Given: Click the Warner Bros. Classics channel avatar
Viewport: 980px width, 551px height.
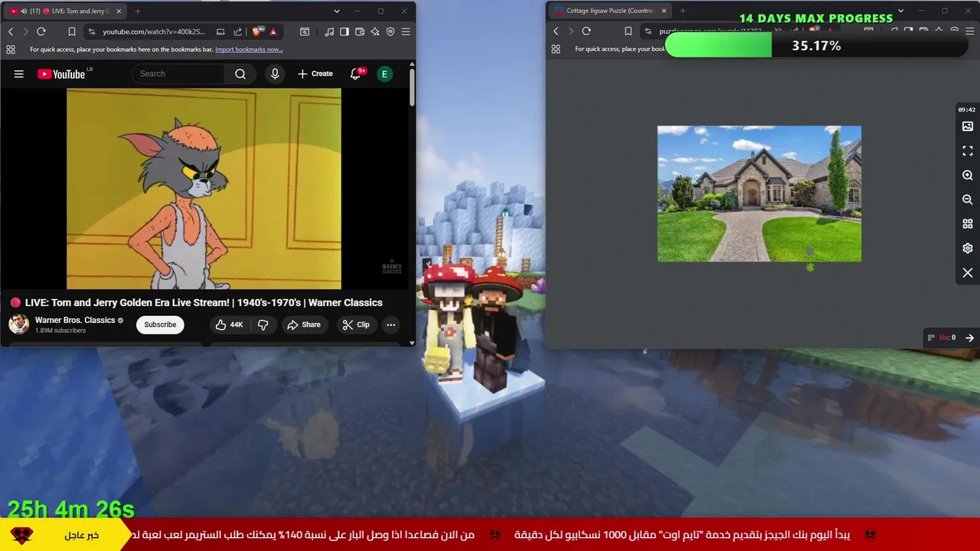Looking at the screenshot, I should click(19, 324).
